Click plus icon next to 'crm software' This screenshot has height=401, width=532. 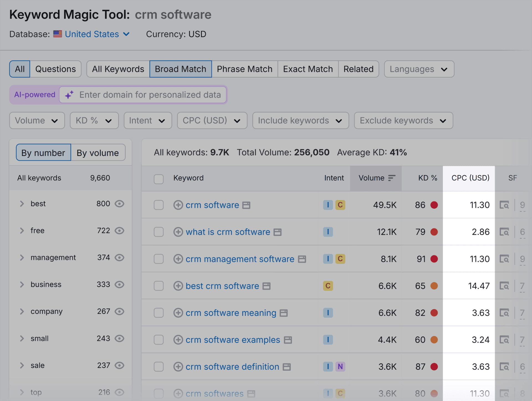tap(178, 205)
